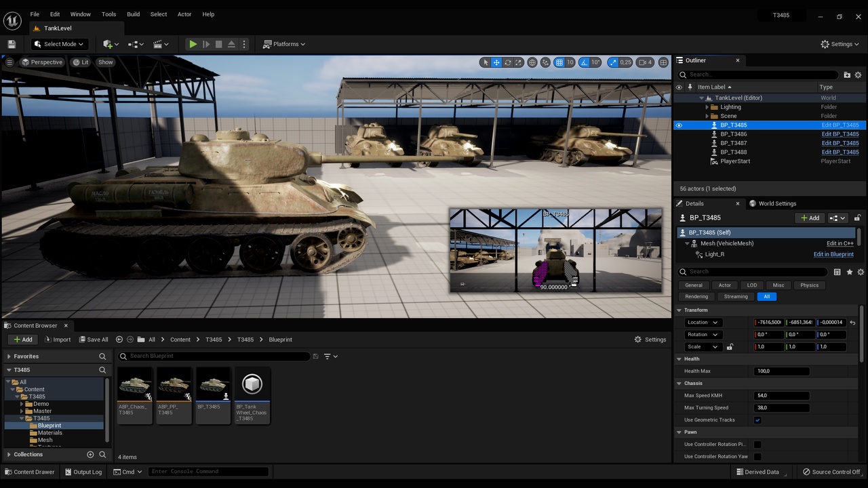Toggle the Scale lock ratio icon

pos(730,347)
